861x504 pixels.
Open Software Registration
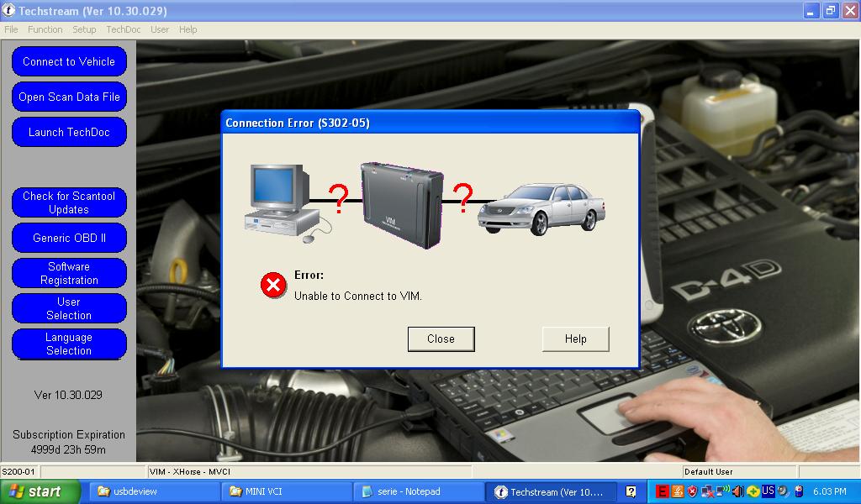pos(69,273)
